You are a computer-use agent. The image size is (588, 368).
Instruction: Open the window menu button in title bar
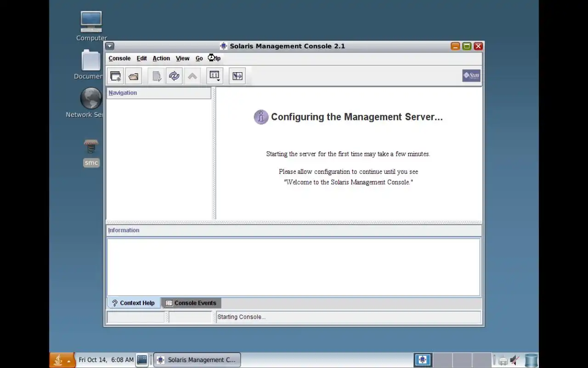click(x=109, y=46)
